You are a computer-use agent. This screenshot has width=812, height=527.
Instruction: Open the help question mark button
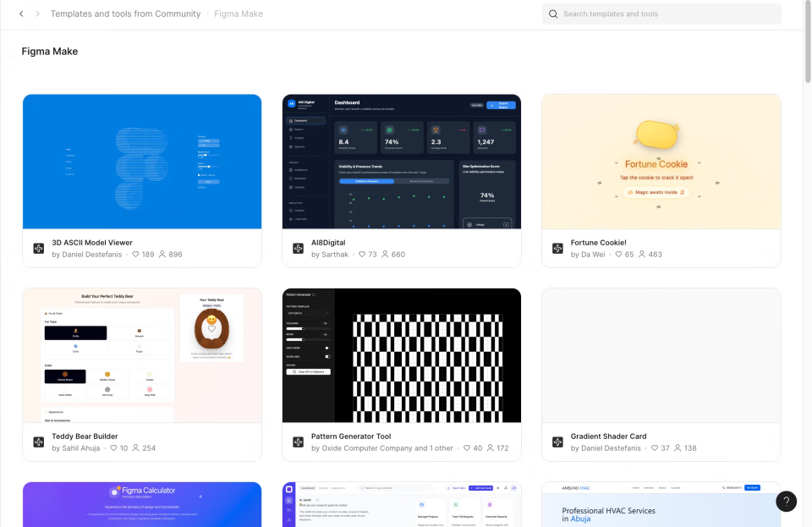click(x=786, y=501)
